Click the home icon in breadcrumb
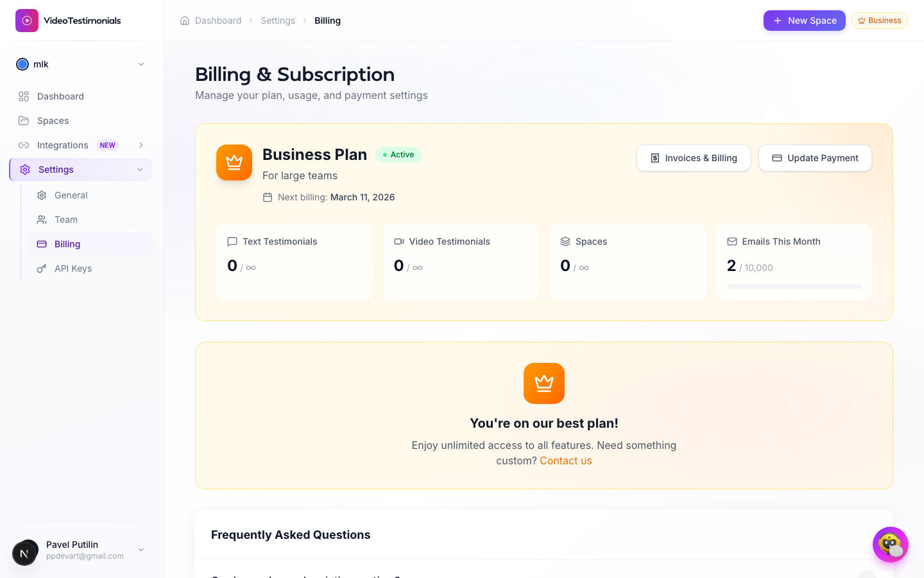The height and width of the screenshot is (578, 924). pyautogui.click(x=185, y=21)
